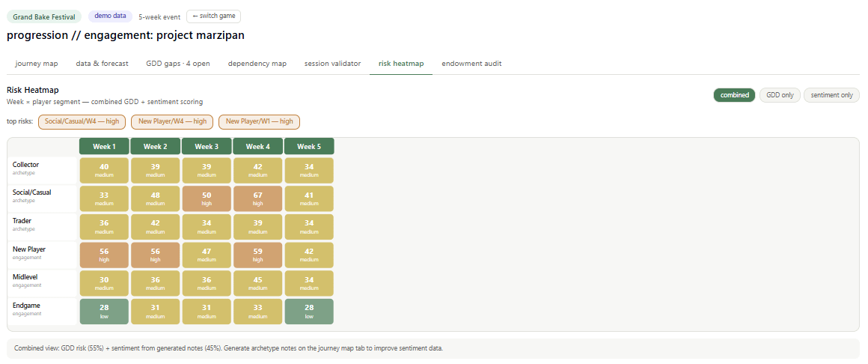Click the Risk Heatmap heading
Viewport: 868px width, 364px height.
pyautogui.click(x=33, y=90)
